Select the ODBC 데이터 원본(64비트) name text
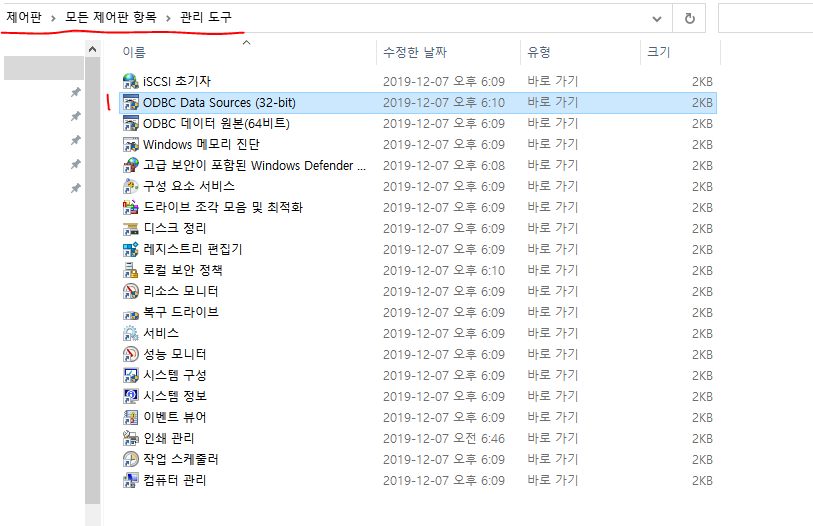This screenshot has height=526, width=813. (x=216, y=123)
